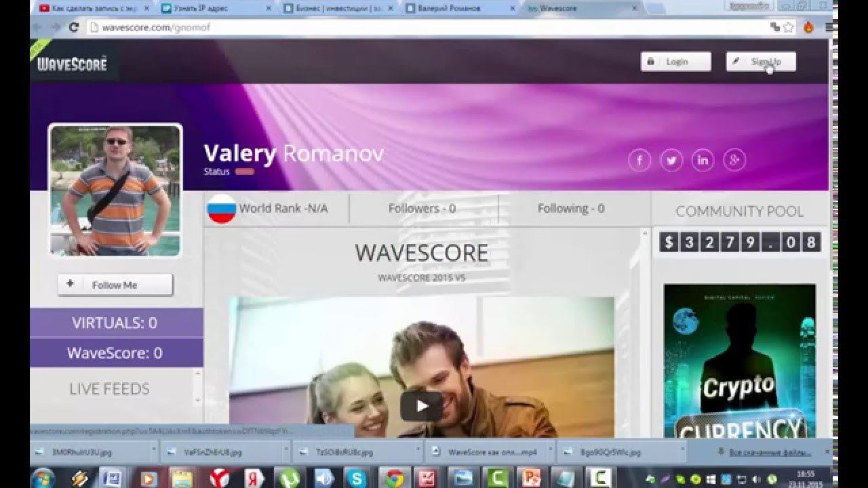Click the volume speaker icon in system tray

(756, 479)
